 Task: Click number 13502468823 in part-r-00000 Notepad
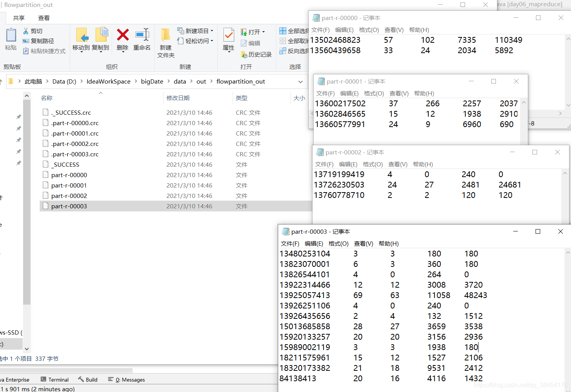[x=335, y=40]
